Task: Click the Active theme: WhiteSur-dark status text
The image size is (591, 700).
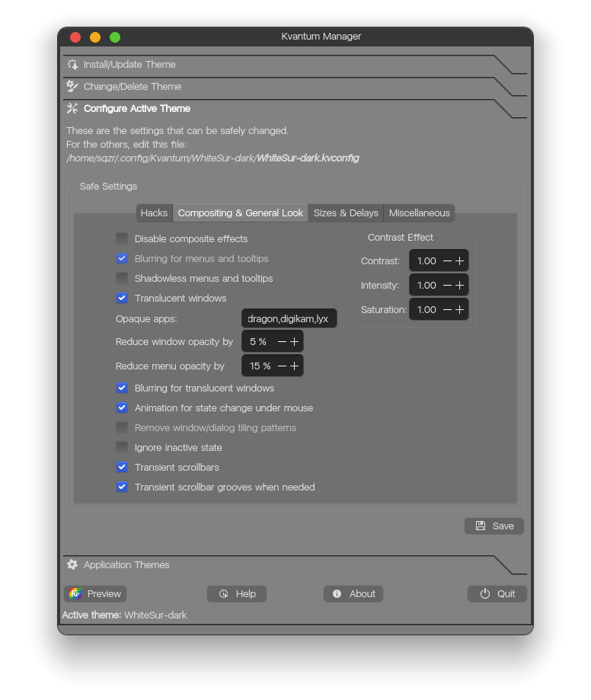Action: pos(125,615)
